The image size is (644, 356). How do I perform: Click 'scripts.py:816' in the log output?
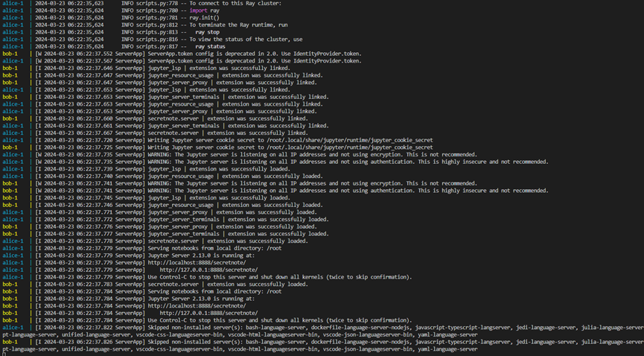155,39
